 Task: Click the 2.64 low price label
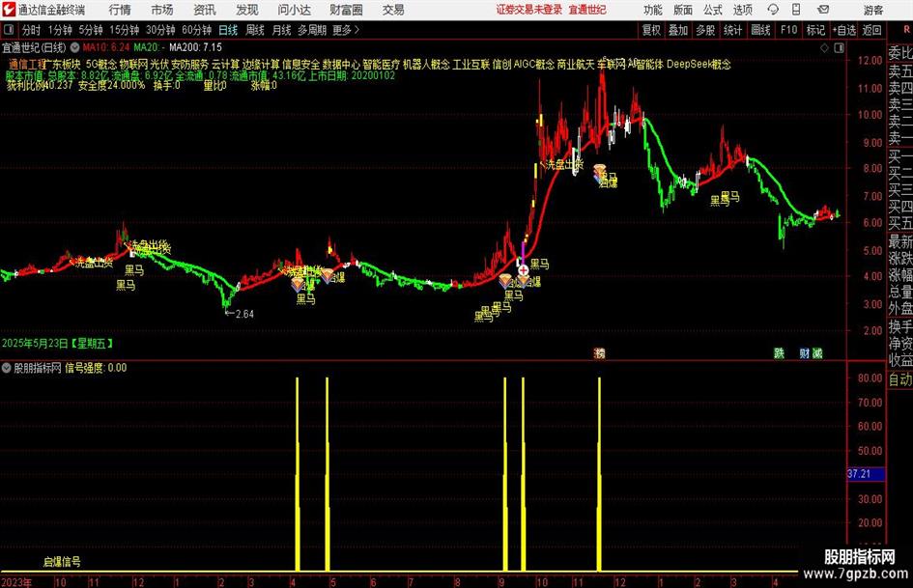point(244,314)
